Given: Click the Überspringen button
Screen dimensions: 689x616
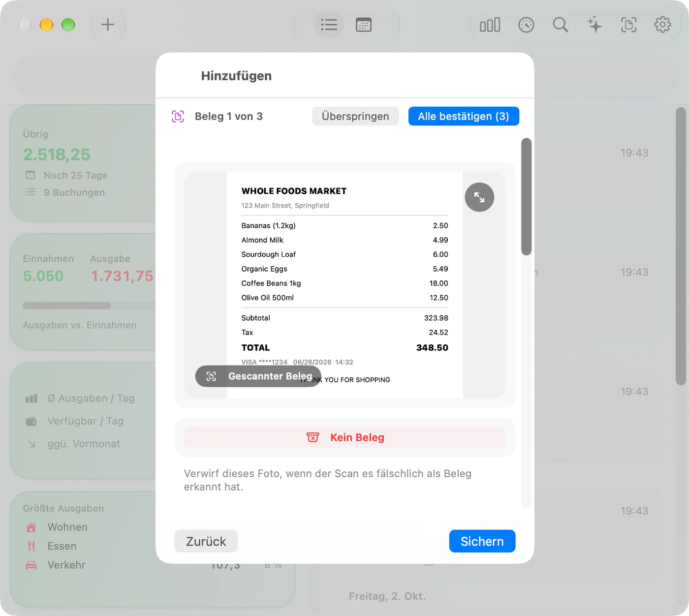Looking at the screenshot, I should (355, 116).
